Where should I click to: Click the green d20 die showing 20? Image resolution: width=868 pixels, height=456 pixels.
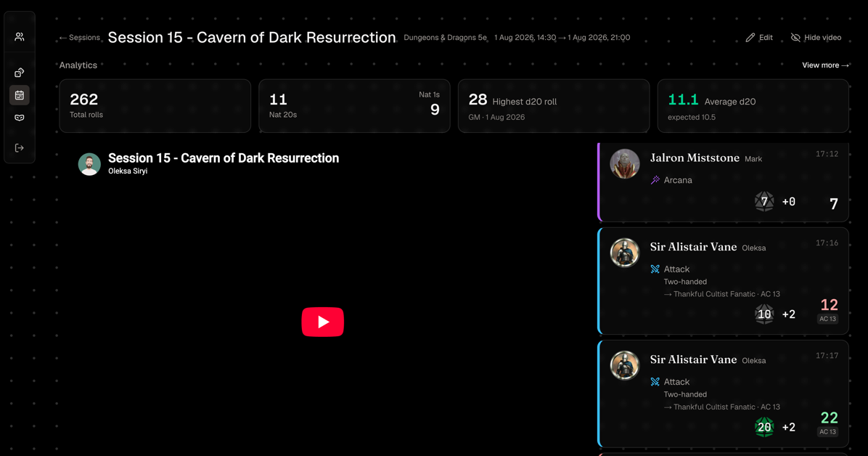(764, 427)
